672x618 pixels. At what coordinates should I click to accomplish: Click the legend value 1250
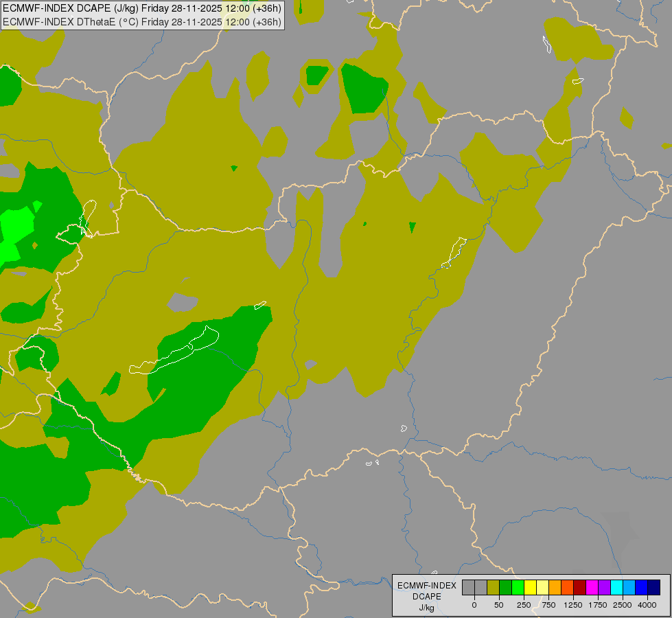[573, 605]
